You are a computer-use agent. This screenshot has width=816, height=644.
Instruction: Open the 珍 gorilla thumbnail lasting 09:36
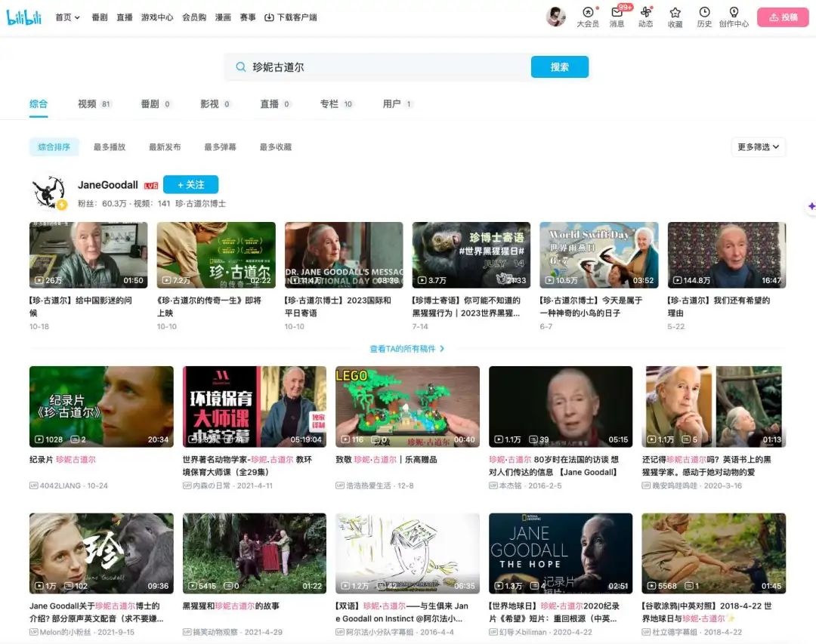[101, 553]
